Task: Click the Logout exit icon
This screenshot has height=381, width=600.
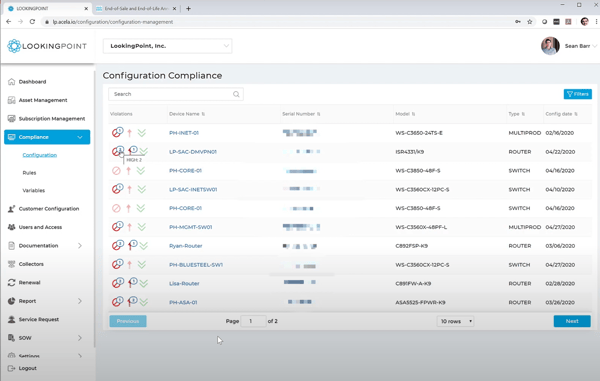Action: tap(11, 368)
